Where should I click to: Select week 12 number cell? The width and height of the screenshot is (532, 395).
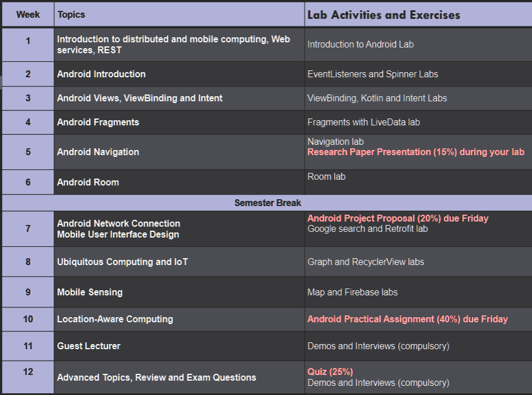[x=28, y=377]
